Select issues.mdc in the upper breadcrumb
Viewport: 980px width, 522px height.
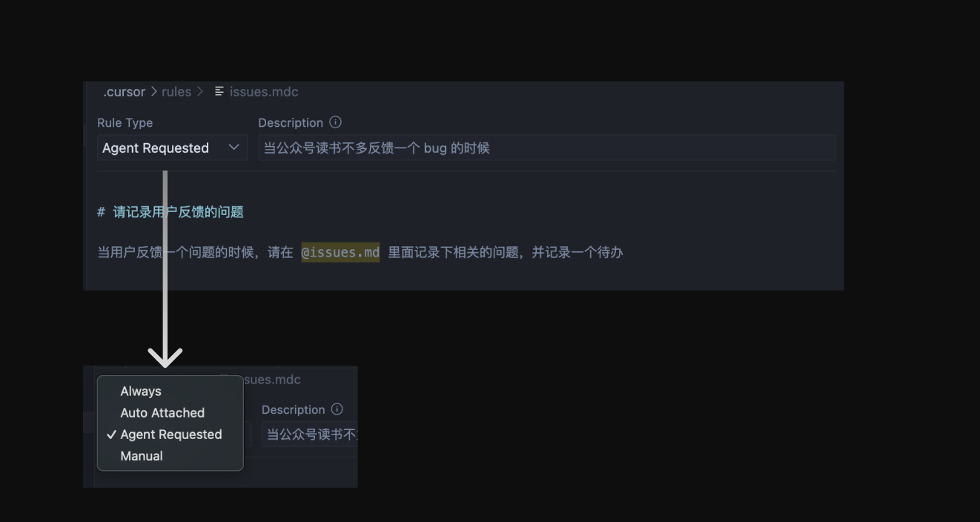pos(264,92)
